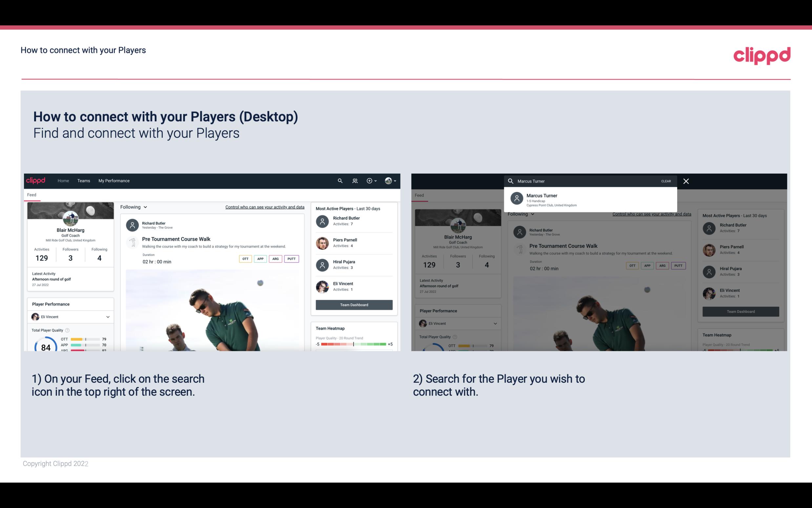Expand Player Performance player selector
Image resolution: width=812 pixels, height=508 pixels.
click(107, 317)
